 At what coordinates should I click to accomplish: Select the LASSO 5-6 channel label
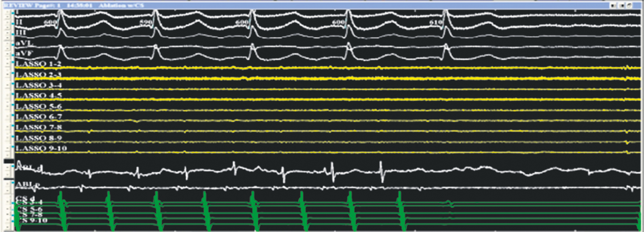point(38,106)
